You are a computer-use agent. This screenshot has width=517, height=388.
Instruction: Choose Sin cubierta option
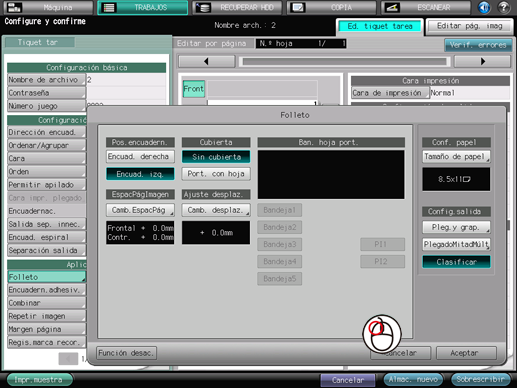pyautogui.click(x=216, y=157)
